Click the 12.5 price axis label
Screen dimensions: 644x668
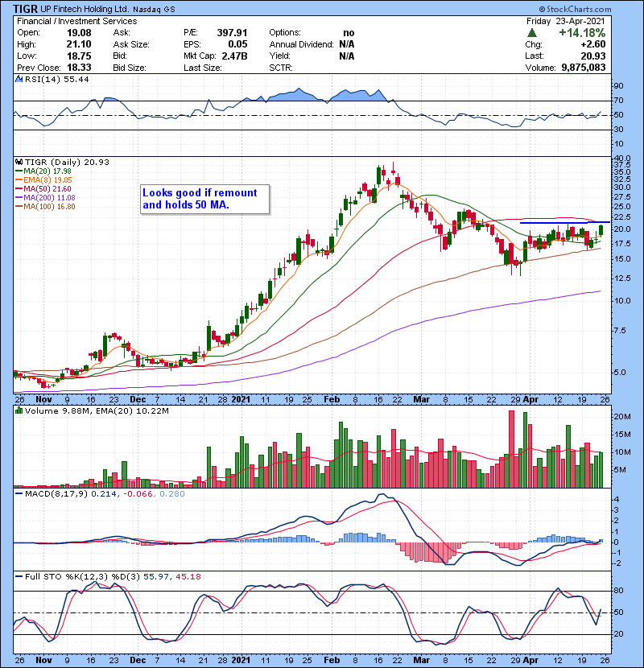622,278
